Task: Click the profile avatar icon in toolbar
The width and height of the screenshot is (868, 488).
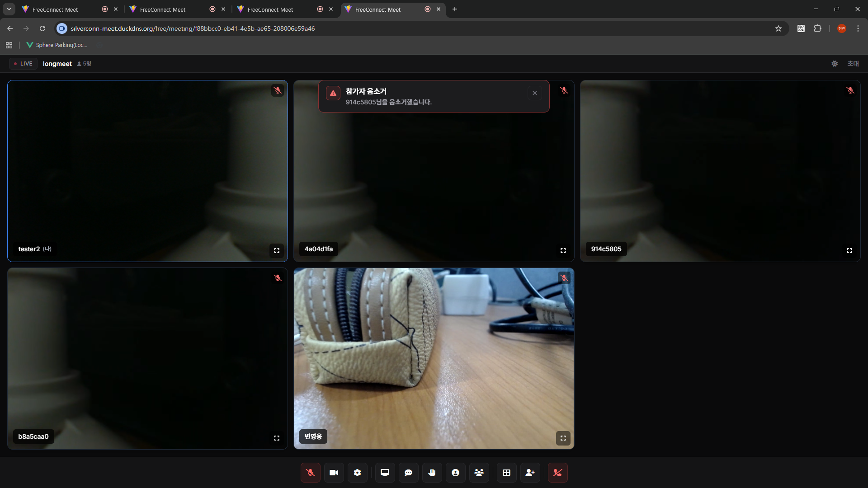Action: pos(455,473)
